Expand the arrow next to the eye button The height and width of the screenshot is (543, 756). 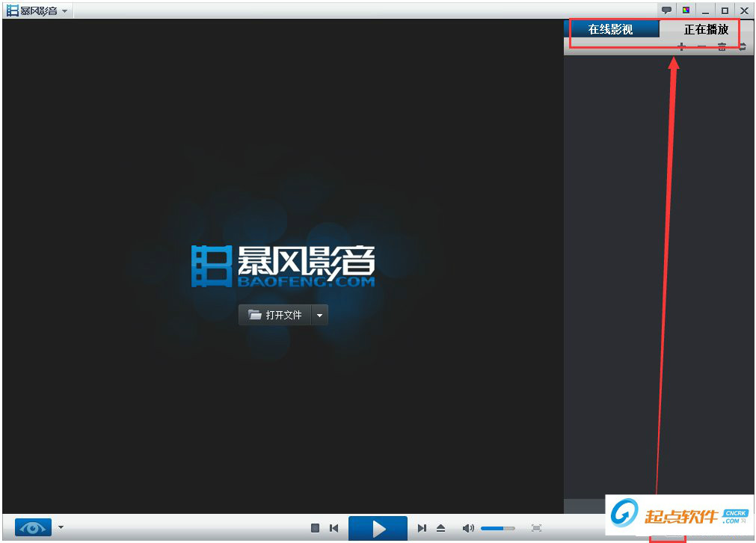61,527
